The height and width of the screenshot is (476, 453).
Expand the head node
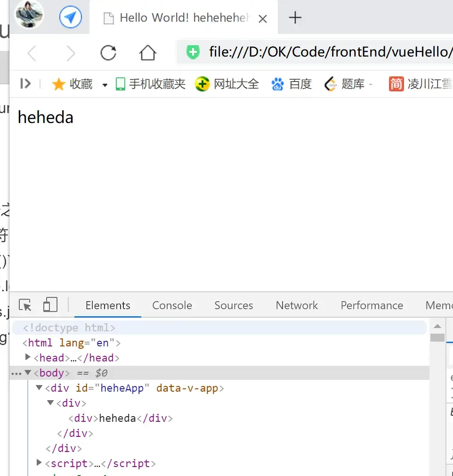tap(28, 357)
